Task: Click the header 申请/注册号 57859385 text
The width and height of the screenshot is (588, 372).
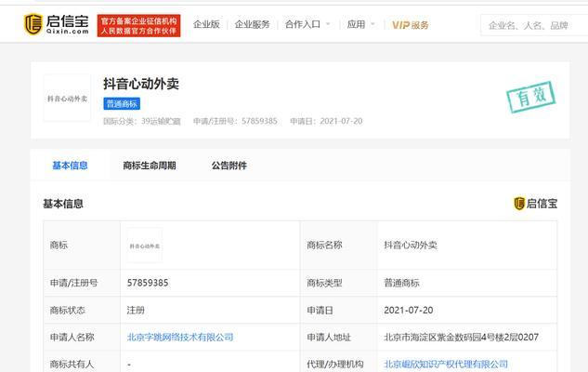Action: tap(235, 121)
